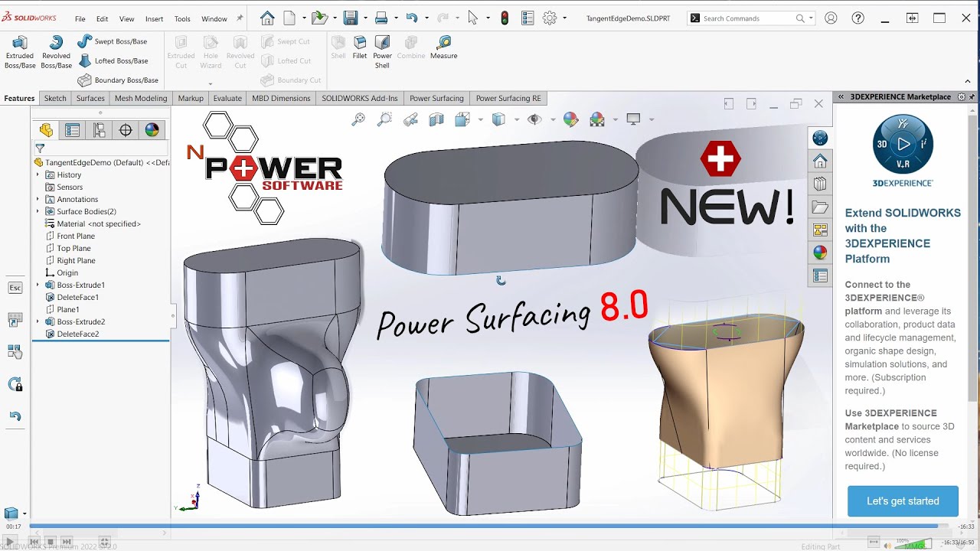
Task: Switch to the PropertyManager tab
Action: click(x=73, y=130)
